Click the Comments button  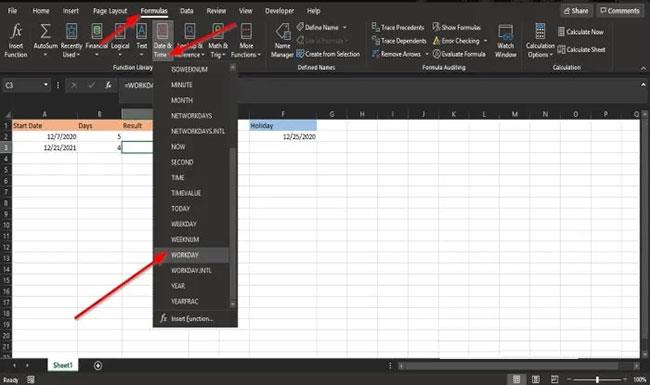tap(620, 11)
